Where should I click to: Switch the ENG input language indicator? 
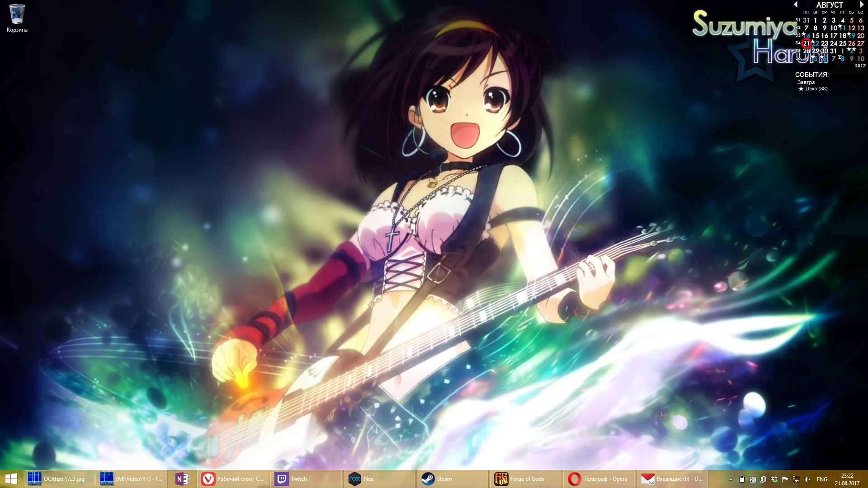pyautogui.click(x=822, y=479)
